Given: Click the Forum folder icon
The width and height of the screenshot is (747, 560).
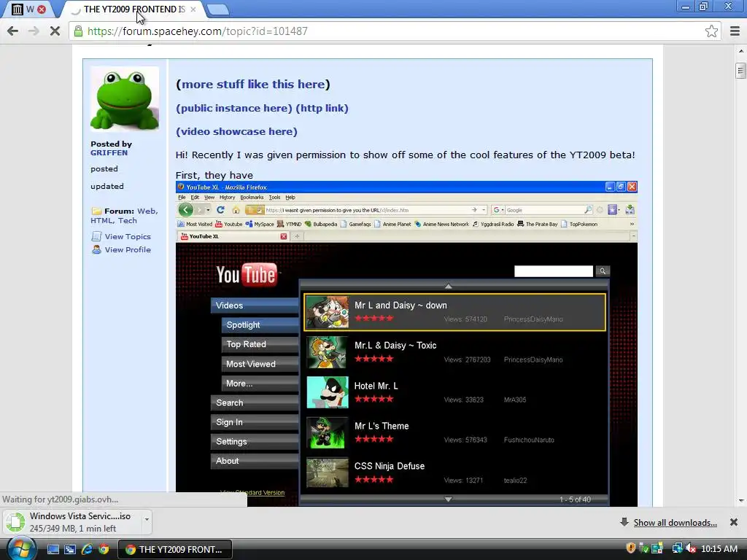Looking at the screenshot, I should click(96, 211).
